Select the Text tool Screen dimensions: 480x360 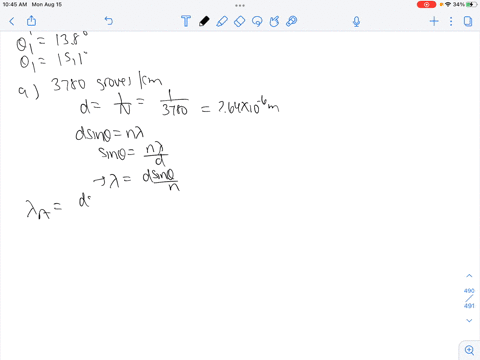coord(186,21)
